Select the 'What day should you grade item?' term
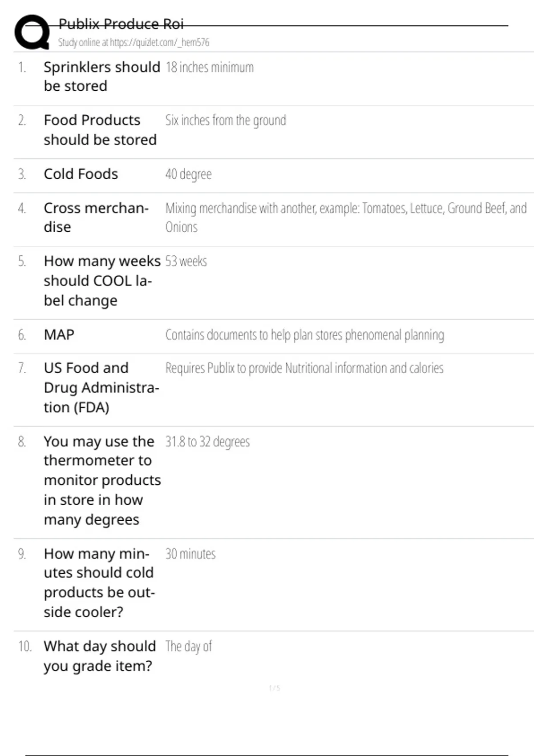This screenshot has width=534, height=756. click(x=100, y=656)
